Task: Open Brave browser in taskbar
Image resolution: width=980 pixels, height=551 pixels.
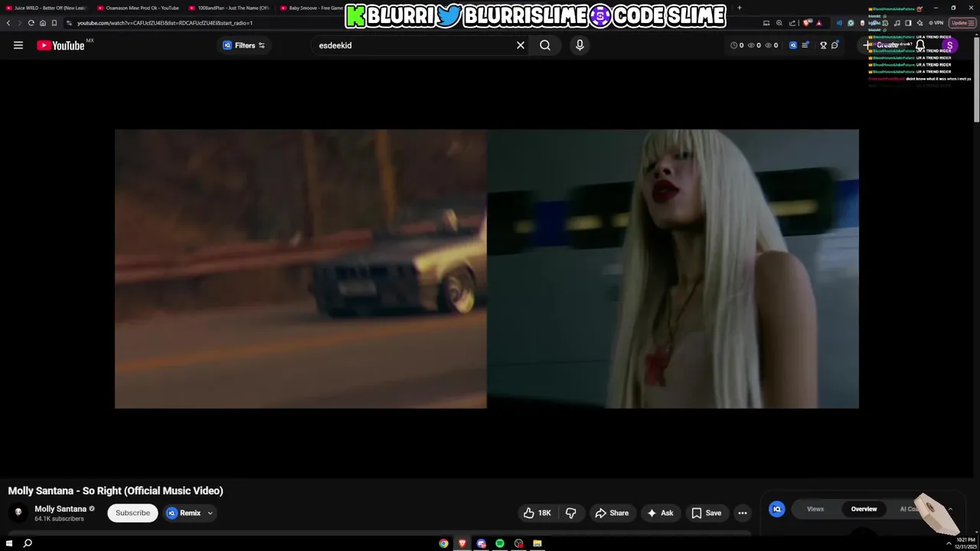Action: tap(462, 543)
